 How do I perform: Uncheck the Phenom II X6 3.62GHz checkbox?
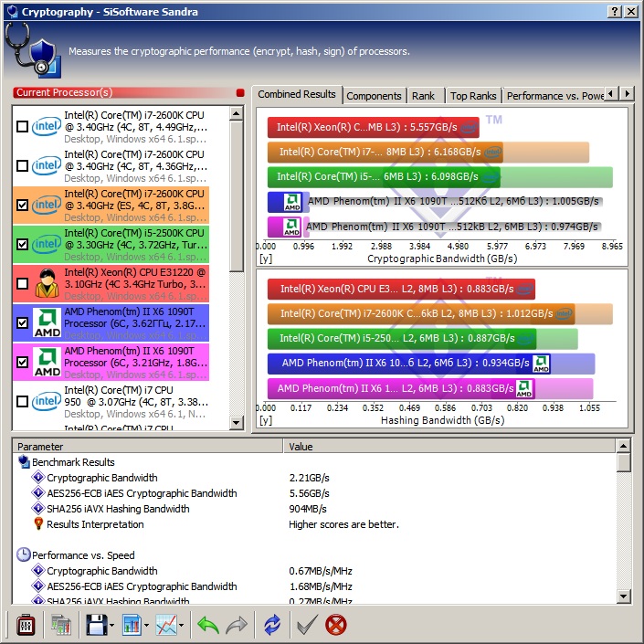[x=22, y=322]
